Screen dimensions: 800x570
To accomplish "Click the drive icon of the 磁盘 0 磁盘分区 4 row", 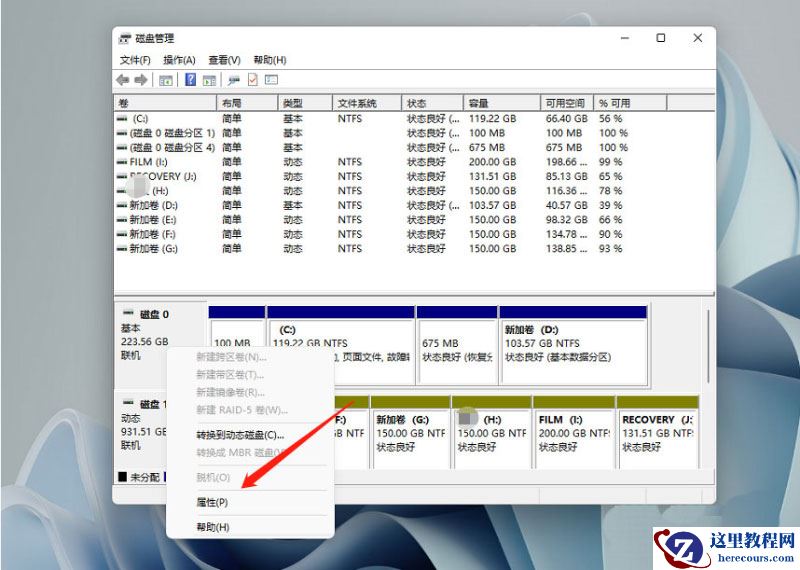I will [x=122, y=147].
